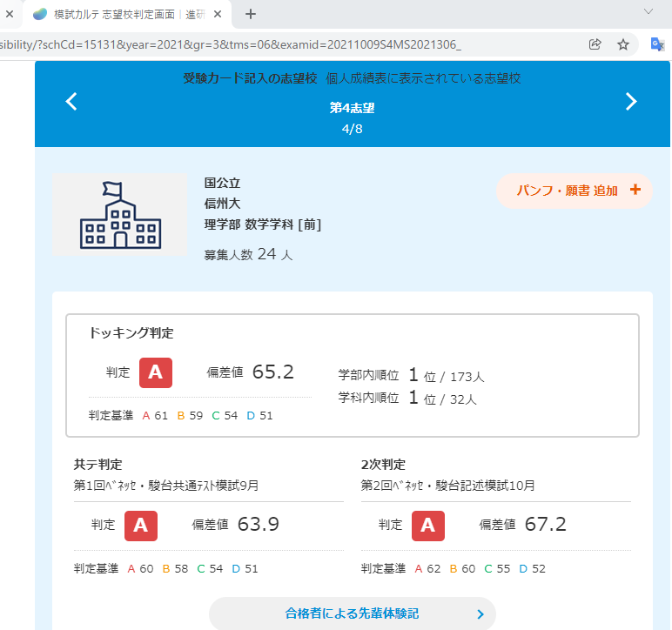The height and width of the screenshot is (630, 672).
Task: Click the 2次判定 heading
Action: [383, 465]
